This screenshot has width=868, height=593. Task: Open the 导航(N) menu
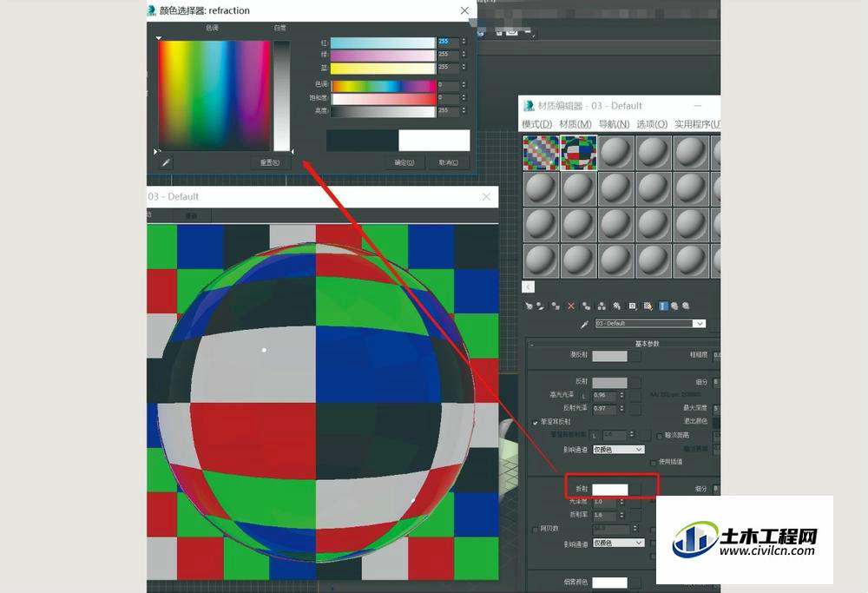614,124
